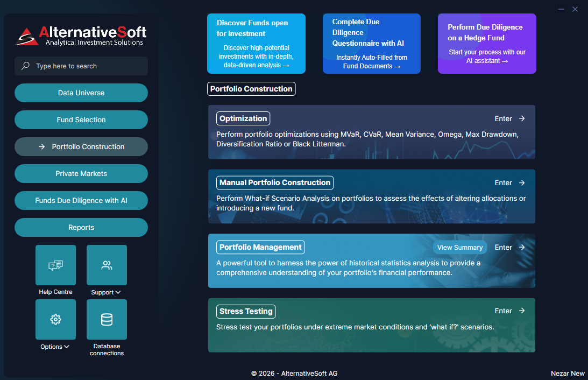Screen dimensions: 588x380
Task: Expand the Options dropdown chevron
Action: pos(67,347)
